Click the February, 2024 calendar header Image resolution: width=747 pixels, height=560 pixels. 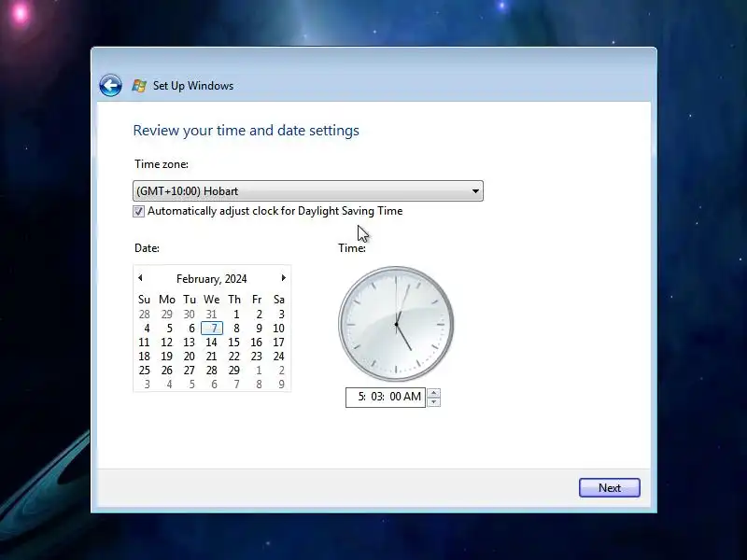point(212,278)
